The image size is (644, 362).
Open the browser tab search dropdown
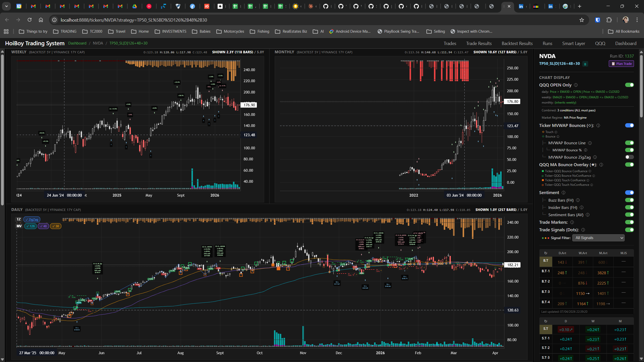(x=6, y=6)
